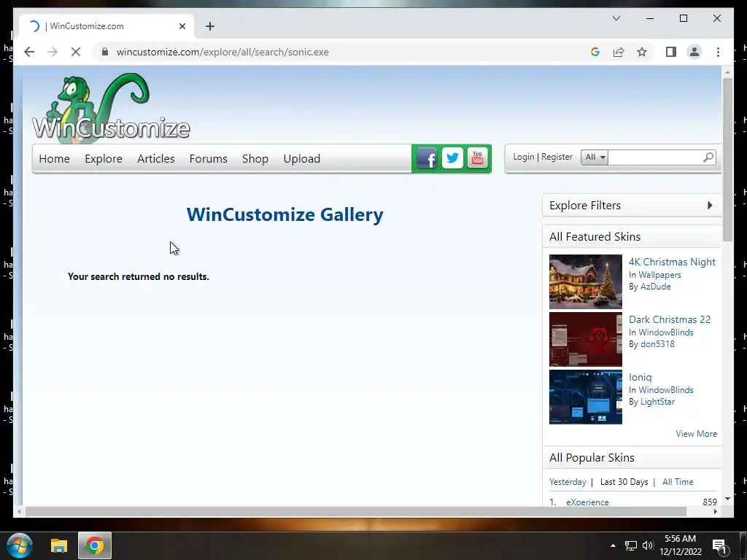
Task: Expand the Explore Filters panel
Action: 632,205
